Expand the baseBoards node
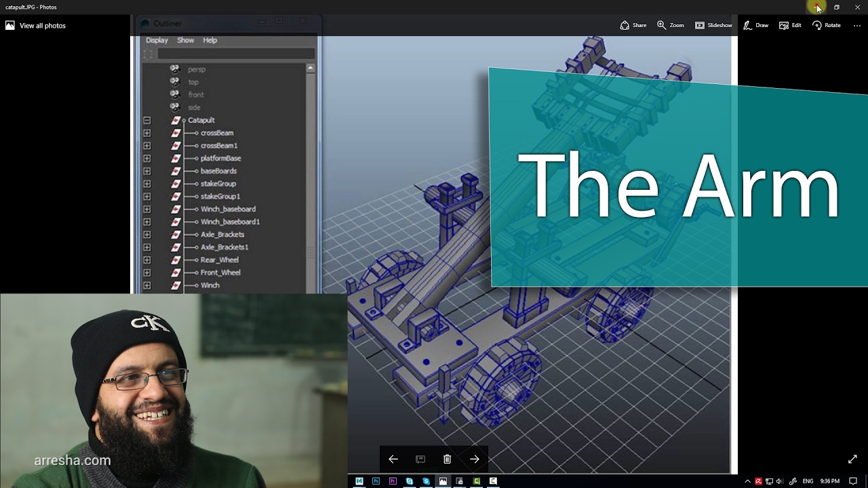The width and height of the screenshot is (868, 488). pos(147,171)
